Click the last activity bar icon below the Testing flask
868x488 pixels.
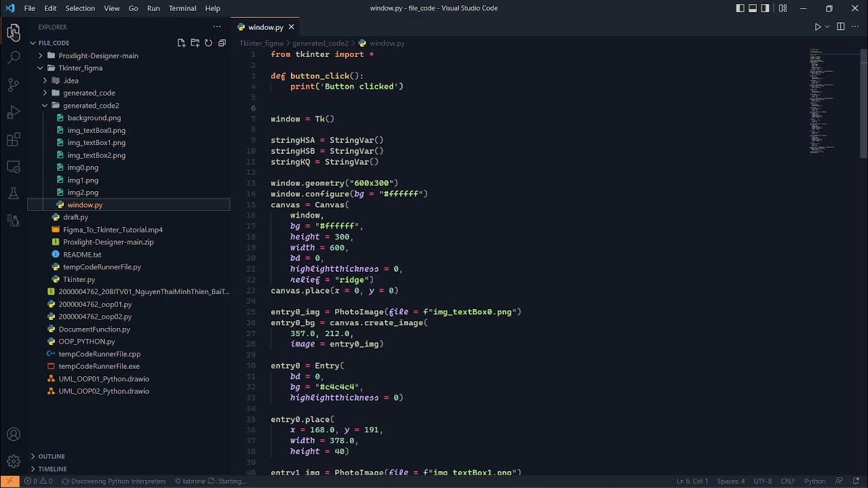click(x=14, y=220)
